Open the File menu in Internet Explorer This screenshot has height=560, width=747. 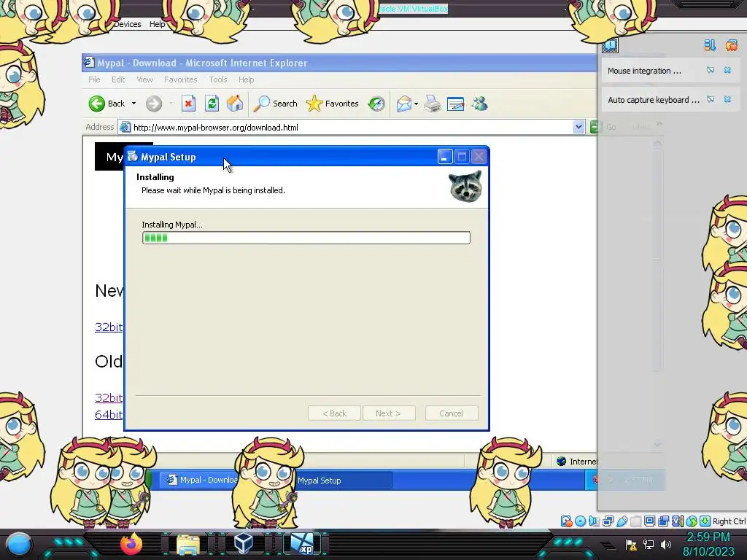pos(94,79)
